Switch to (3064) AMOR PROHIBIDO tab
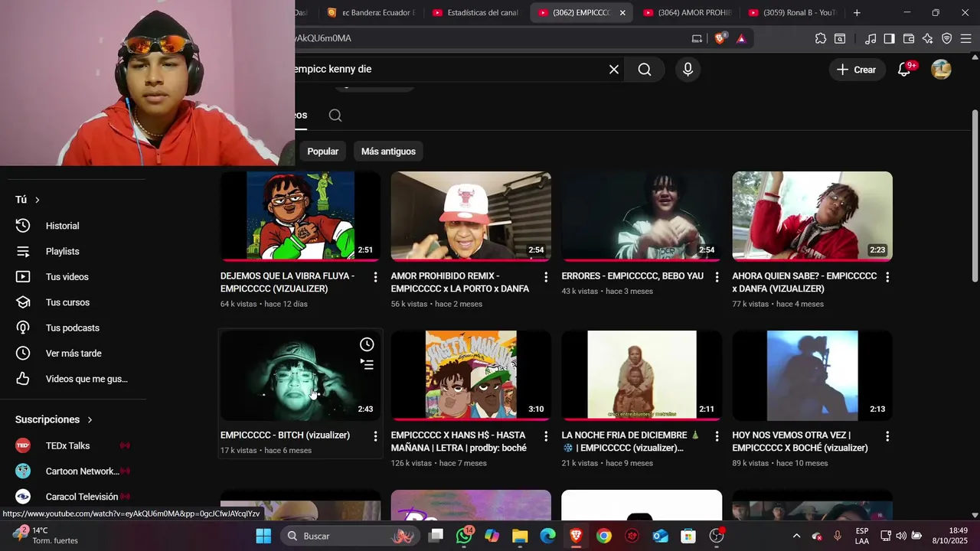980x551 pixels. pos(687,12)
